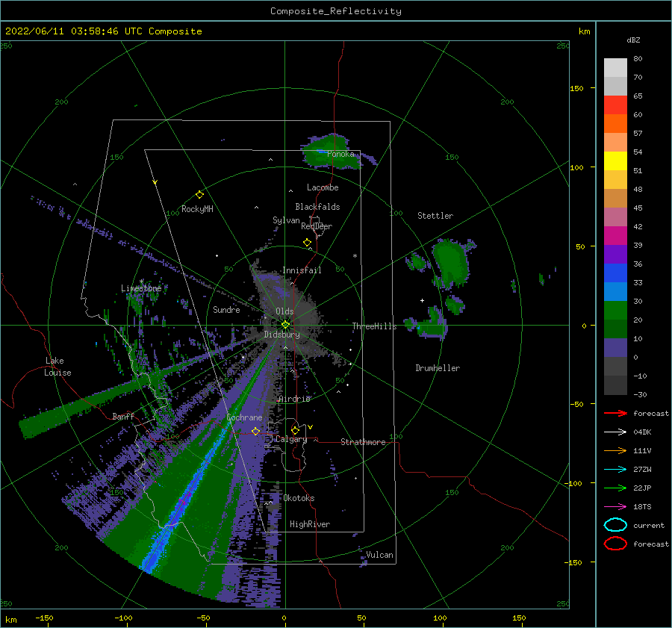Click the Vulcan town label
The height and width of the screenshot is (628, 672).
point(380,555)
